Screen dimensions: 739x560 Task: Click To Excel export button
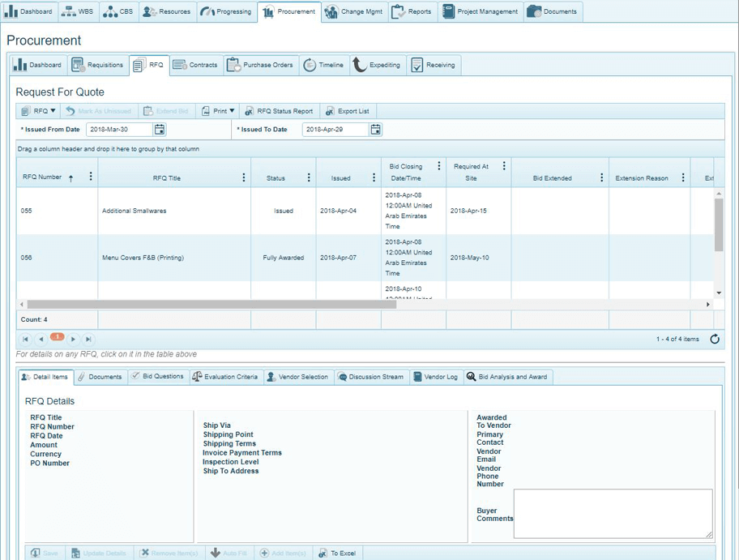click(337, 553)
